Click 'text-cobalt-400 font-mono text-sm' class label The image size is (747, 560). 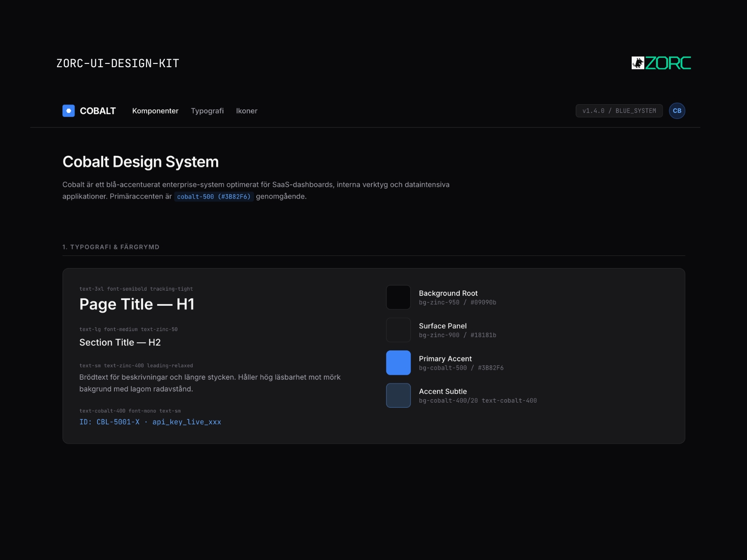tap(130, 411)
